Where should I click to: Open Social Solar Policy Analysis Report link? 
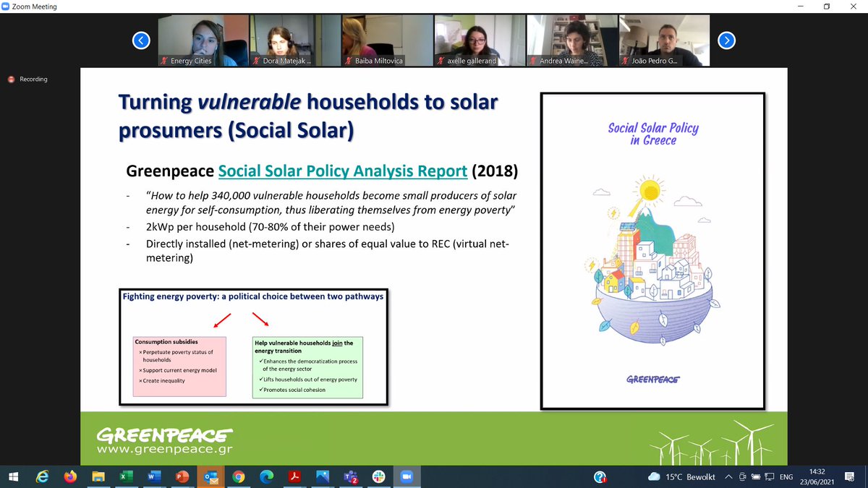(342, 171)
